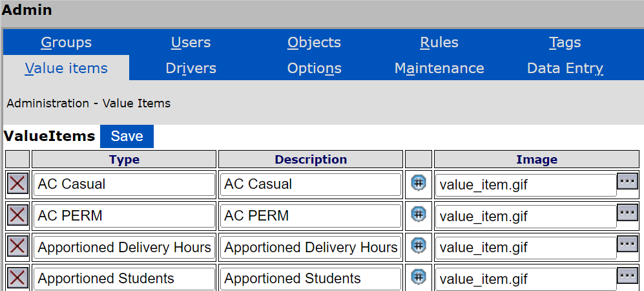
Task: Open image picker for Apportioned Students
Action: coord(627,275)
